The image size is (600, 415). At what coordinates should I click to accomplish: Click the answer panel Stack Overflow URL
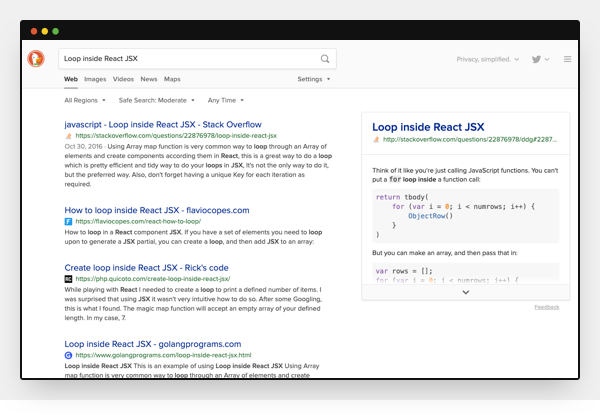pos(470,140)
